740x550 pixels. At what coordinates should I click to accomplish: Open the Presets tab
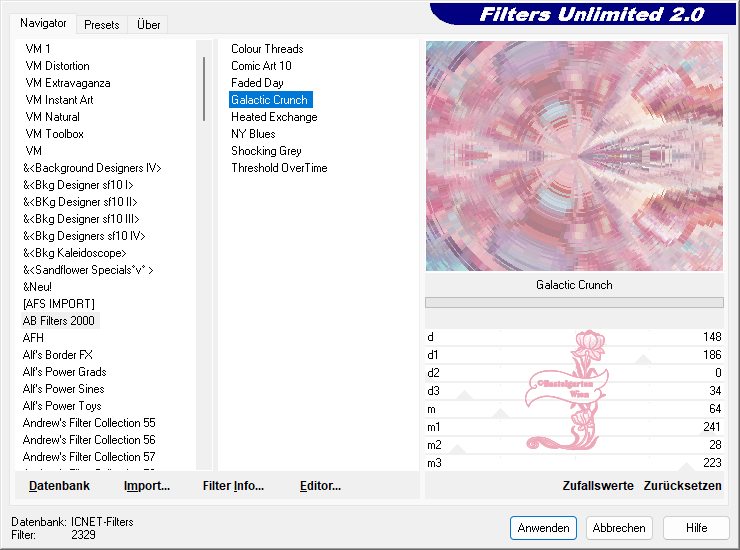[101, 25]
